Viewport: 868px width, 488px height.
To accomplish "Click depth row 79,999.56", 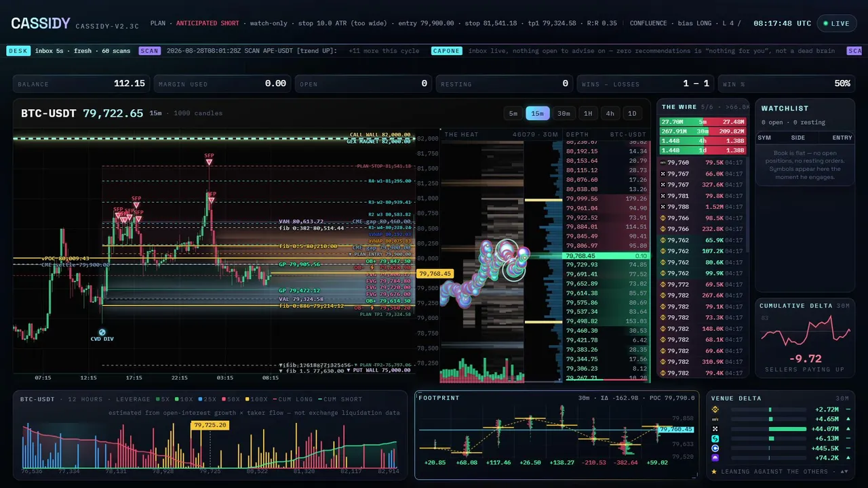I will tap(607, 199).
